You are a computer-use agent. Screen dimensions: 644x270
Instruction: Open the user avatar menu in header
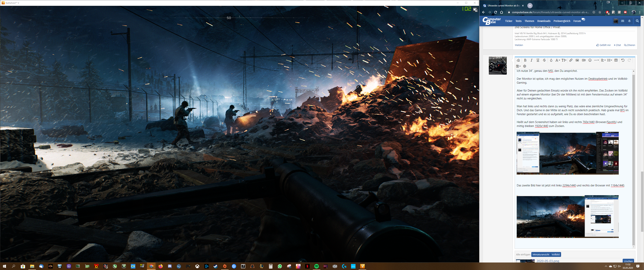(616, 21)
